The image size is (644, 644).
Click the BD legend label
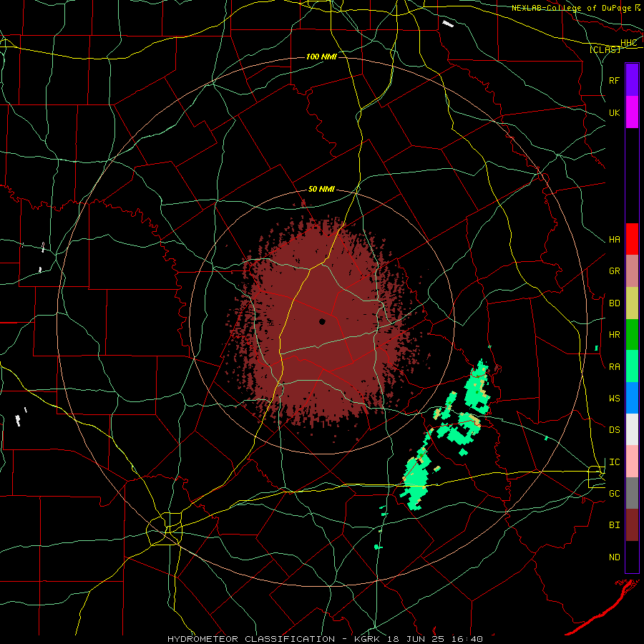click(614, 303)
